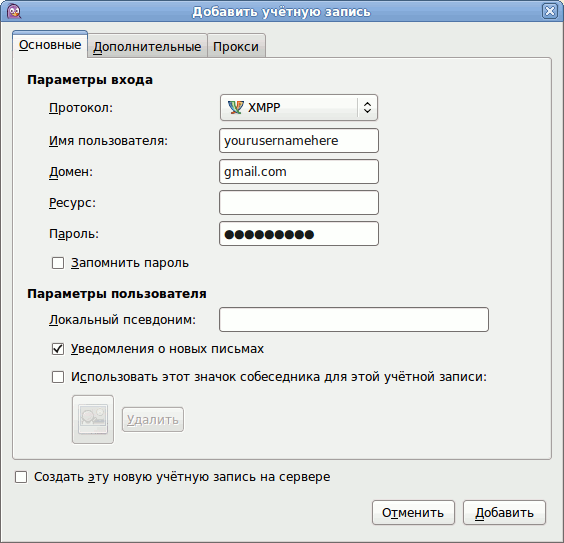Viewport: 564px width, 543px height.
Task: Click the Pidgin icon in title bar
Action: point(14,11)
